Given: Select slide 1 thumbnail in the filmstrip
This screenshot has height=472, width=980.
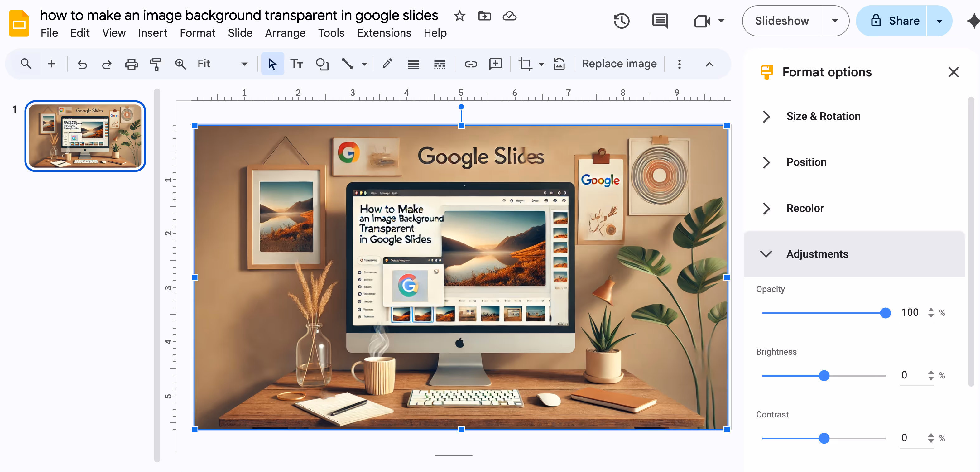Looking at the screenshot, I should click(84, 136).
